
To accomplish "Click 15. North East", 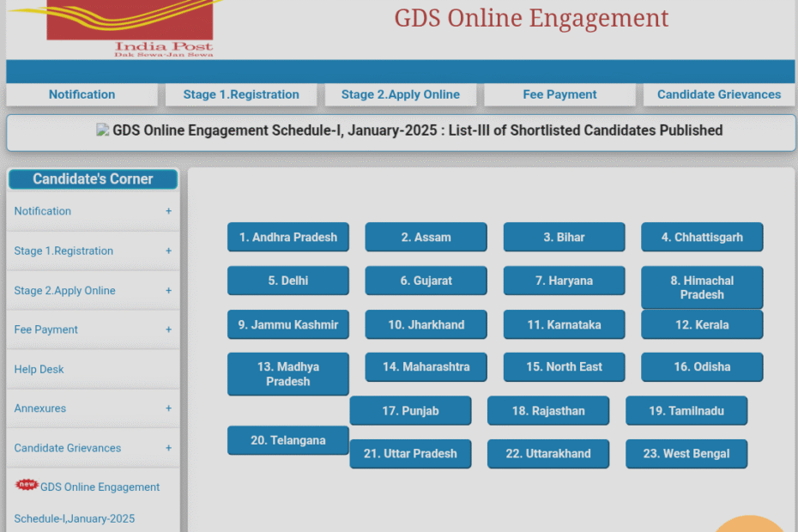I will pyautogui.click(x=564, y=367).
